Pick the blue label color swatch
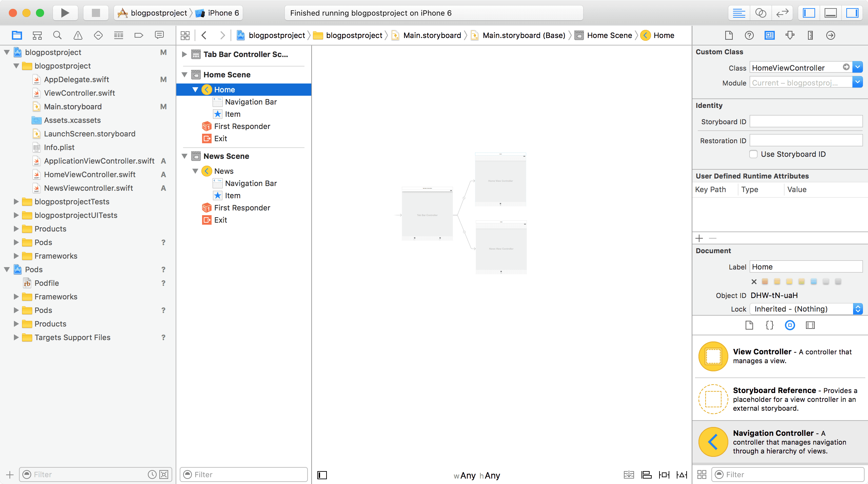868x484 pixels. click(x=814, y=282)
